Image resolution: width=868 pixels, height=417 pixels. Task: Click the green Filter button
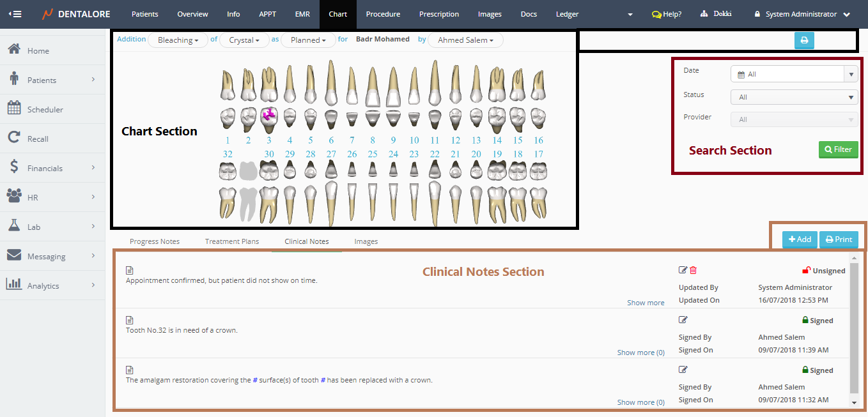click(x=838, y=149)
